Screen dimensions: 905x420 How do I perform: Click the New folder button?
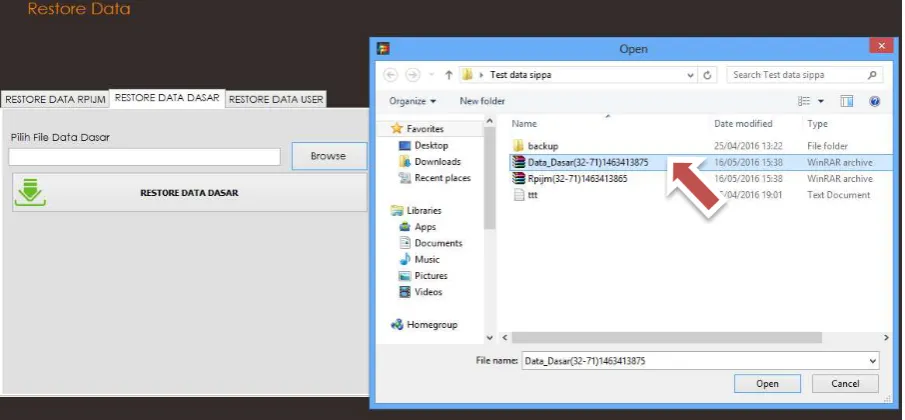pos(482,102)
